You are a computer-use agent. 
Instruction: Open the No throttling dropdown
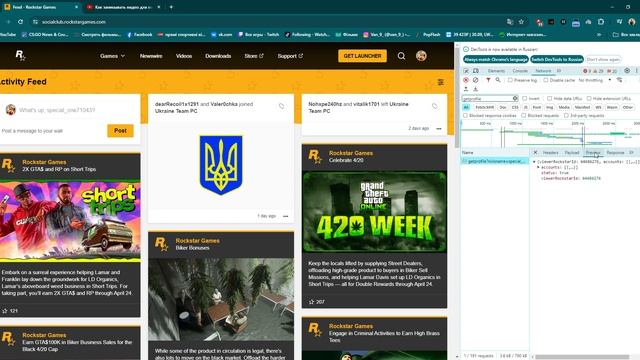pyautogui.click(x=595, y=80)
